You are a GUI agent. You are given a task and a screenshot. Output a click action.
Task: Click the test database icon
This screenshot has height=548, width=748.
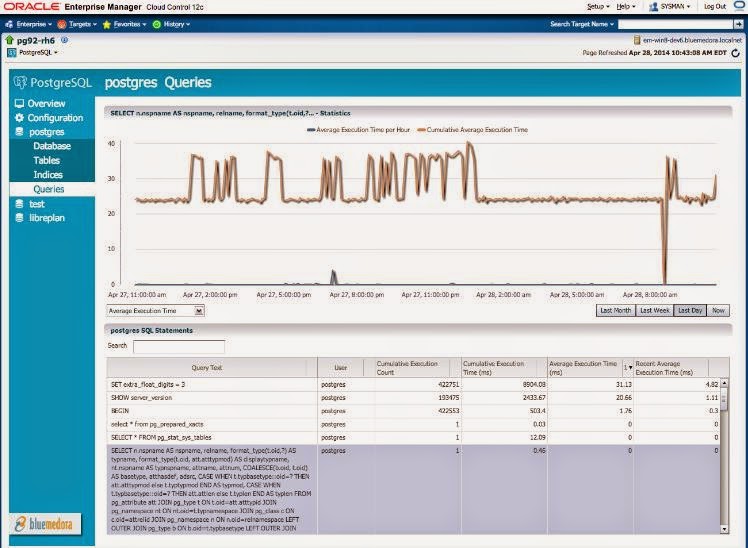pos(19,204)
